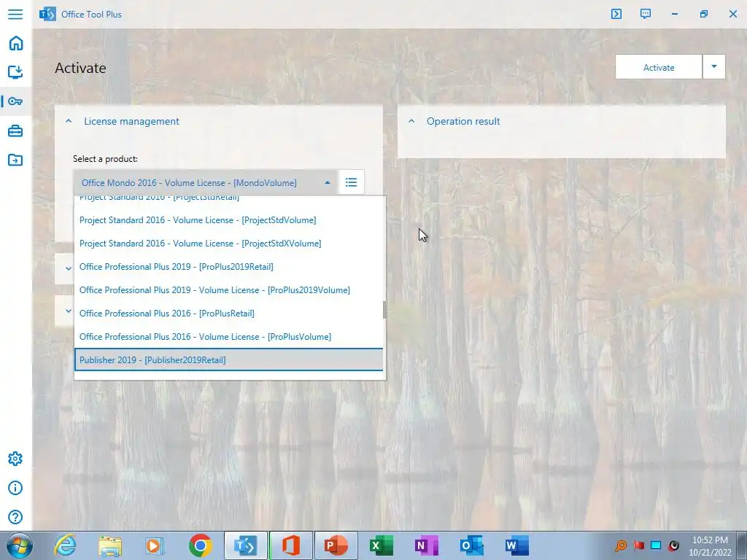Go to the Home page icon
This screenshot has height=560, width=747.
[x=16, y=43]
